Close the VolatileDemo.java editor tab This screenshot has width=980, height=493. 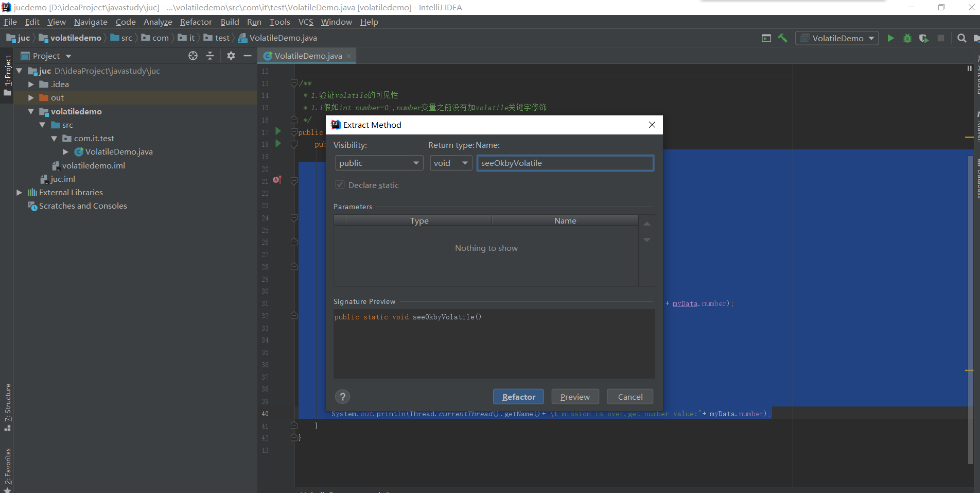click(x=349, y=56)
